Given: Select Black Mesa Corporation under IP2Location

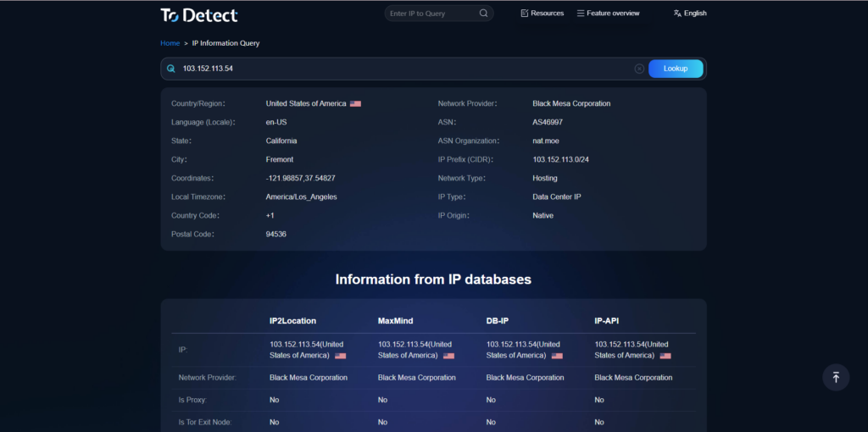Looking at the screenshot, I should [309, 378].
